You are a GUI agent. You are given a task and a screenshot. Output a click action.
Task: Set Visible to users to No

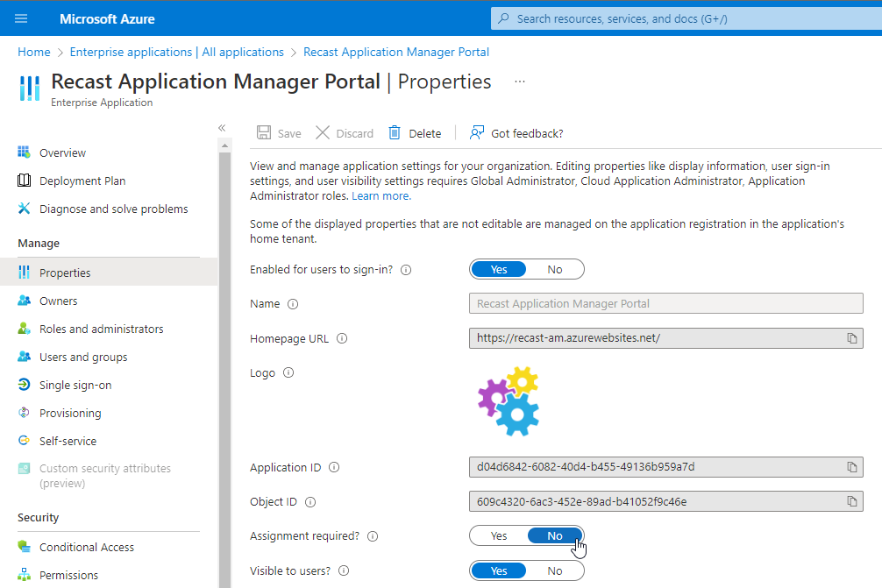(x=555, y=570)
